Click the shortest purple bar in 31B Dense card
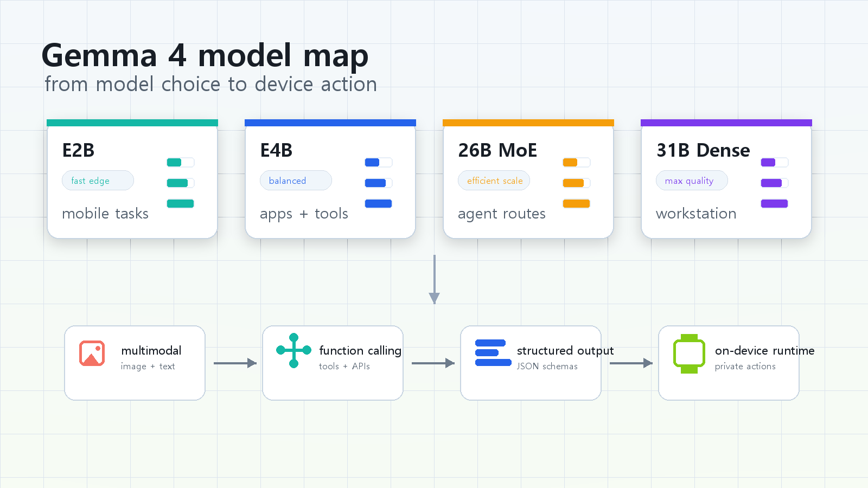Screen dimensions: 868x488 coord(768,162)
